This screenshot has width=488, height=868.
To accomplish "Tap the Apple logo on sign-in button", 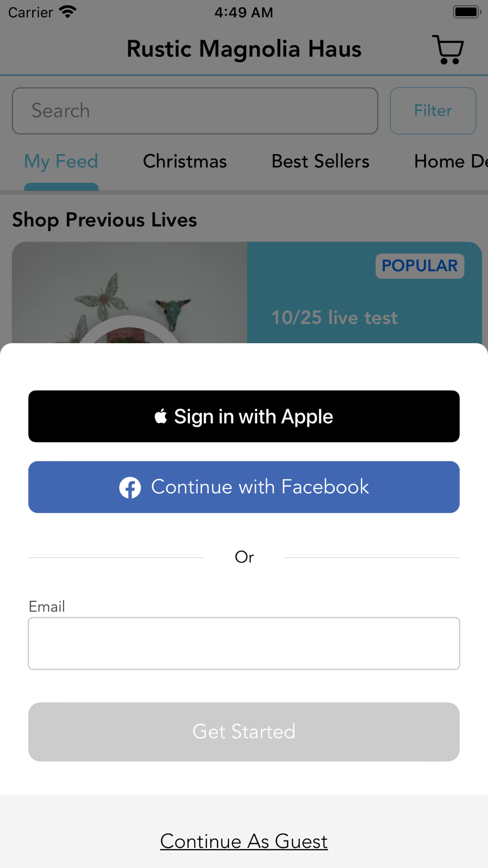I will 161,416.
